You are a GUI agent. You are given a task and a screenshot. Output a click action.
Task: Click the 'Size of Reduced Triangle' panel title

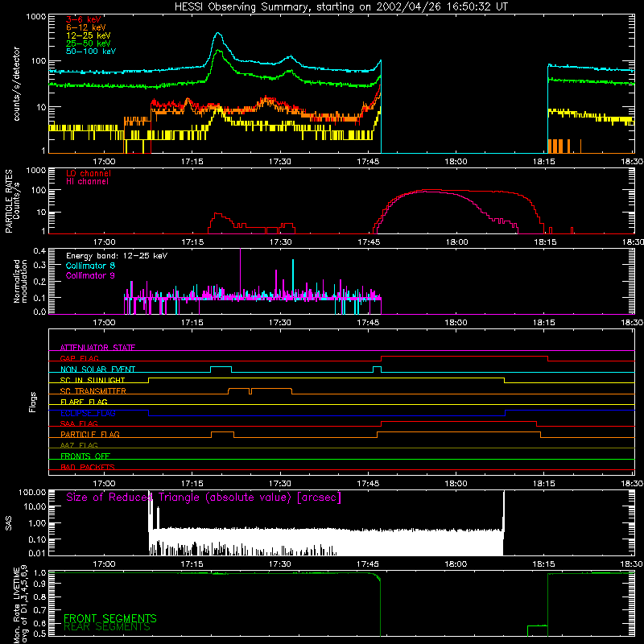coord(204,497)
